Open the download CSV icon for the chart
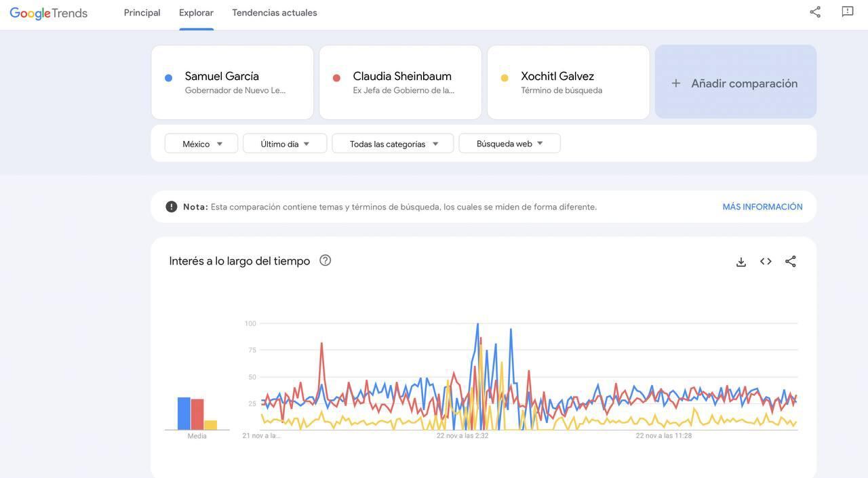This screenshot has width=868, height=478. (x=739, y=260)
